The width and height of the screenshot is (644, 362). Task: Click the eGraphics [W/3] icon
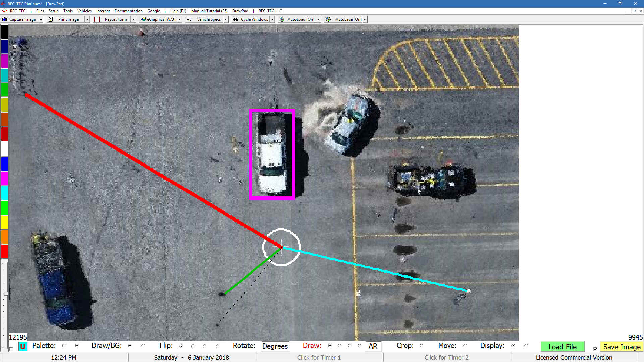pos(143,19)
